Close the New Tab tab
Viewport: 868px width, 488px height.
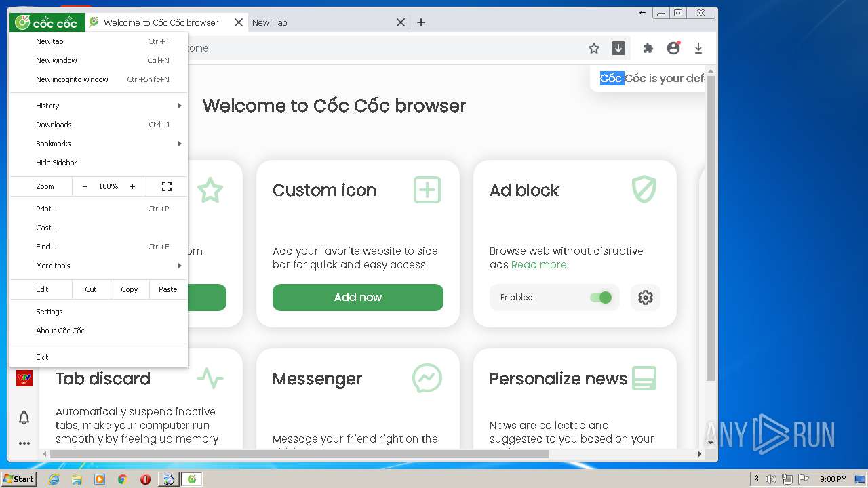coord(401,22)
